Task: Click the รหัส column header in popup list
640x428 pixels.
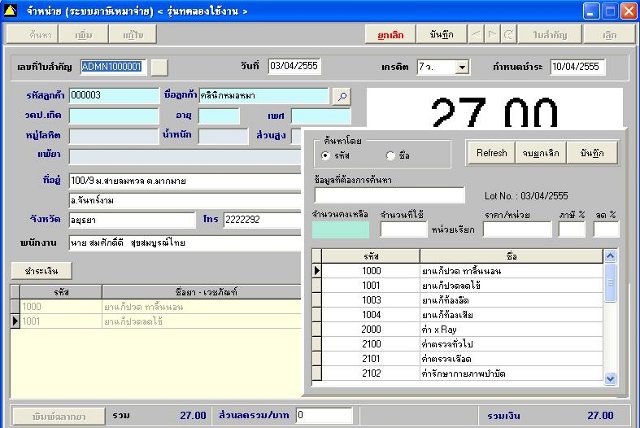Action: [371, 256]
